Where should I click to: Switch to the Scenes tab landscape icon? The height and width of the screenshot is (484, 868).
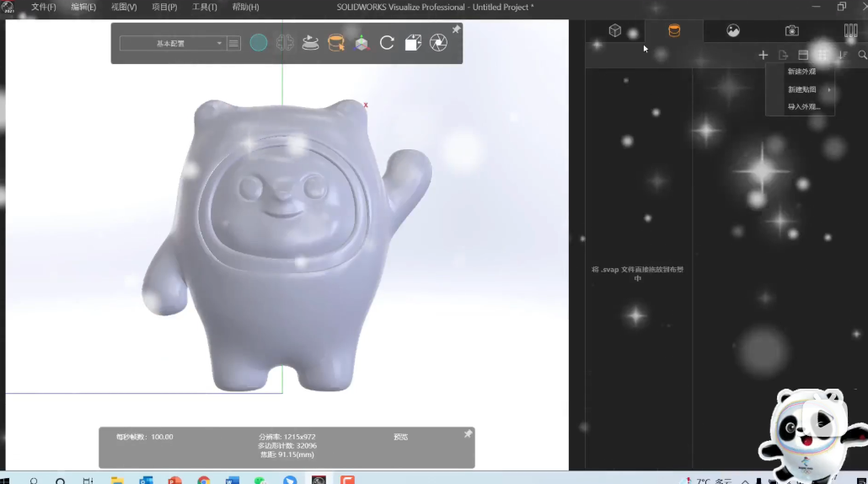[x=733, y=30]
